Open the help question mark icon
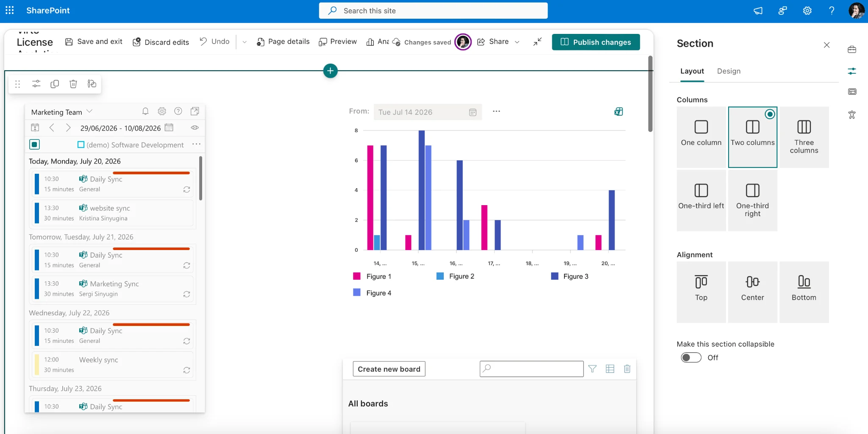Viewport: 868px width, 434px height. coord(832,11)
